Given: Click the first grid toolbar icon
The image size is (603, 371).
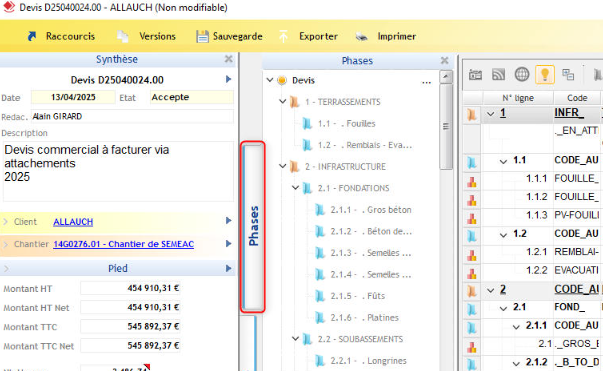Looking at the screenshot, I should pos(475,75).
